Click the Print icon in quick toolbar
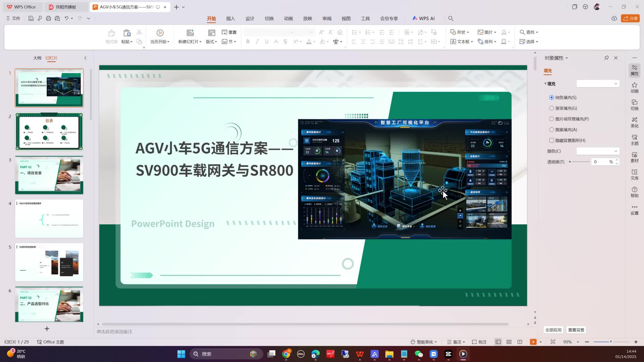Viewport: 644px width, 362px height. point(48,18)
